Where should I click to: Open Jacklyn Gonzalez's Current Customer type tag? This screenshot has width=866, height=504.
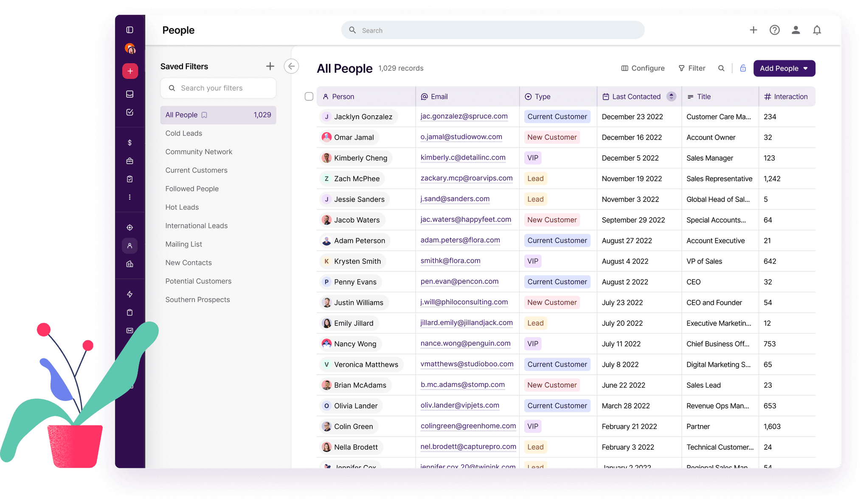point(557,117)
